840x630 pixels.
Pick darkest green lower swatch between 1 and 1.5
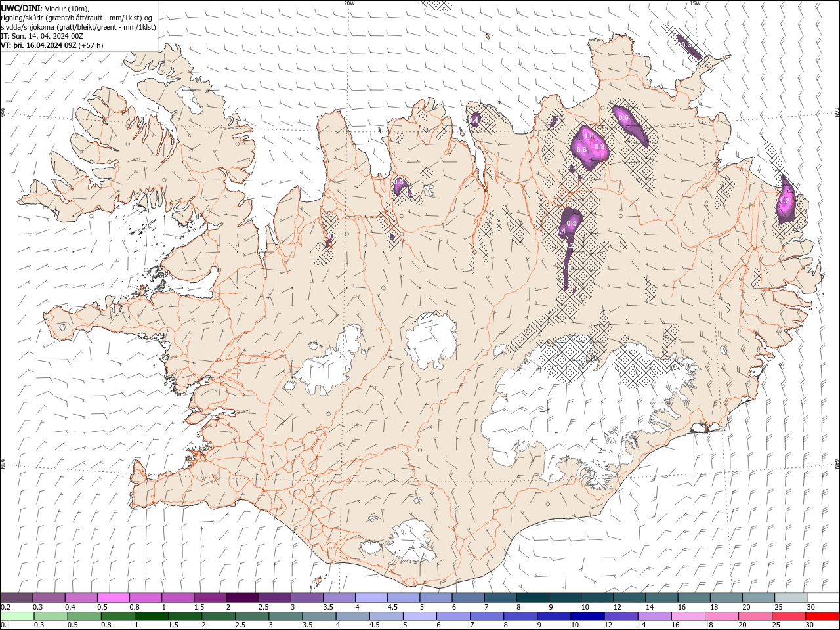152,616
